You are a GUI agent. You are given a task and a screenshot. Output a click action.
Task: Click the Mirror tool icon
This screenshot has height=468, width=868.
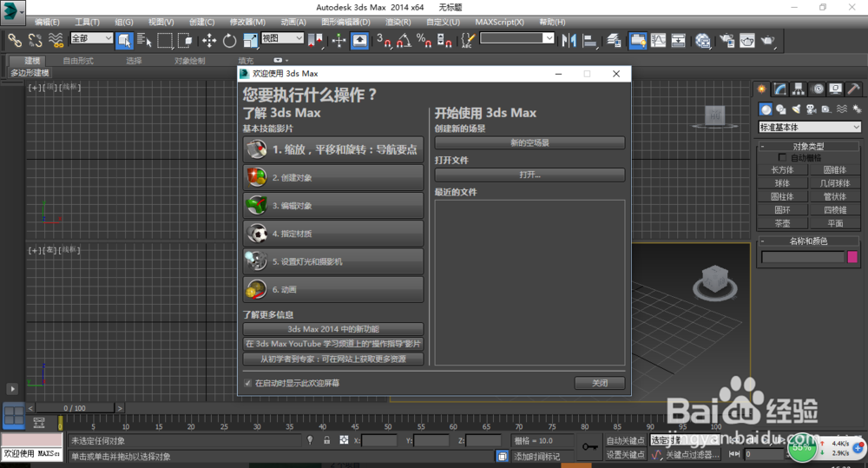tap(569, 41)
